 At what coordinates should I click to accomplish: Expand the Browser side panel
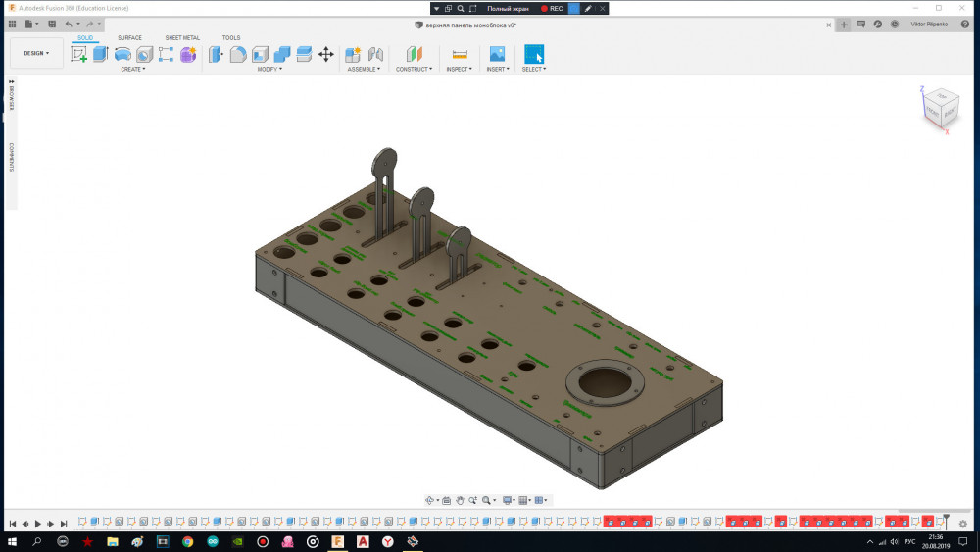[11, 96]
